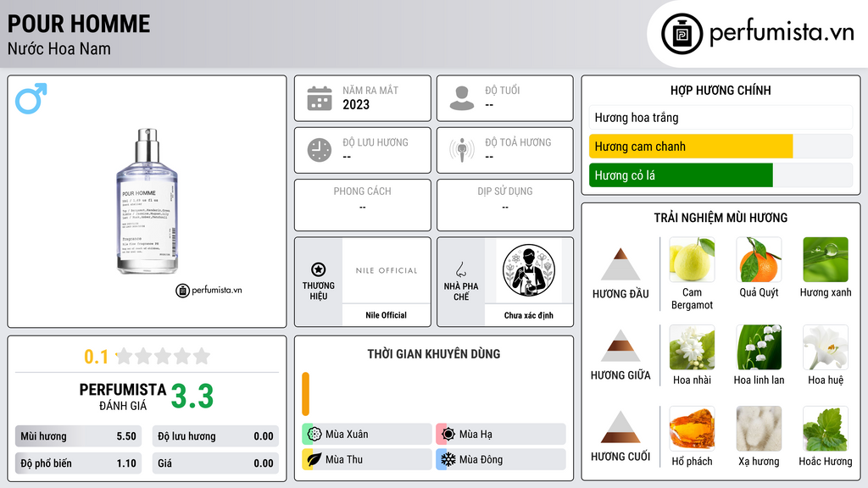Image resolution: width=868 pixels, height=488 pixels.
Task: Click the Mùa Xuân flower icon
Action: pyautogui.click(x=314, y=434)
